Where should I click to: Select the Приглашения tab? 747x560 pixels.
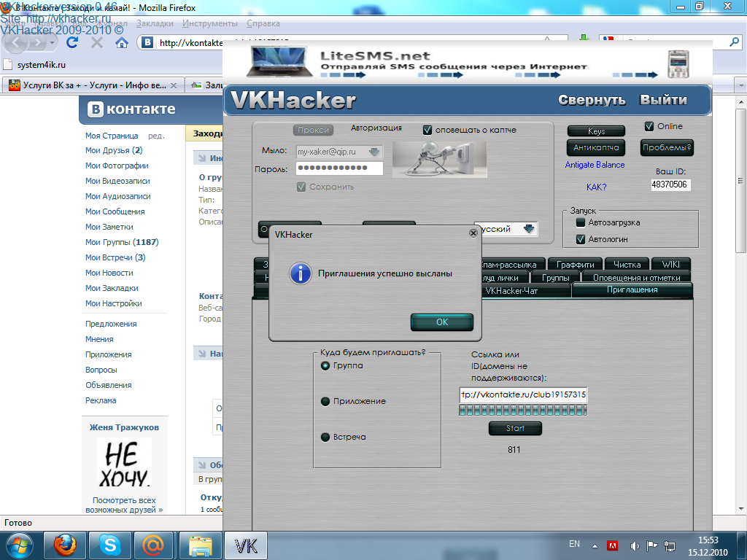[632, 289]
